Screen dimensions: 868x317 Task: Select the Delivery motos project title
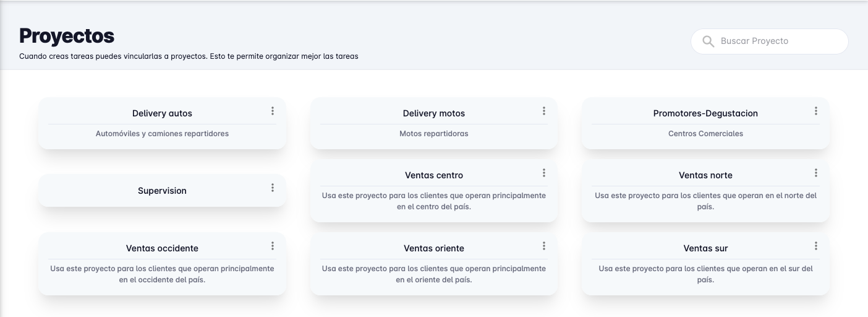tap(433, 113)
